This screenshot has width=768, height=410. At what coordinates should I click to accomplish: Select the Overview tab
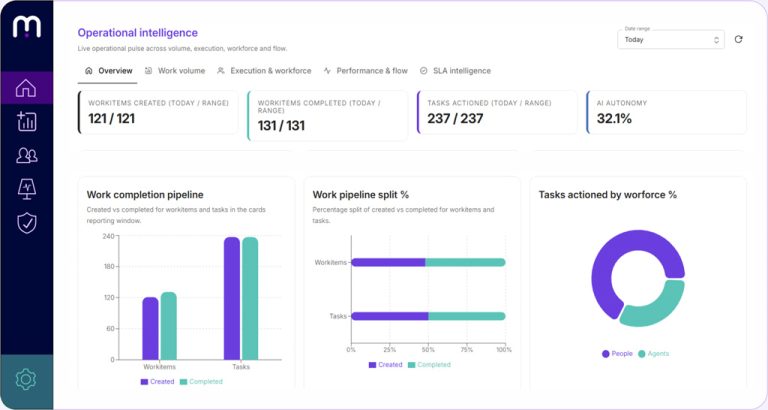pos(108,71)
